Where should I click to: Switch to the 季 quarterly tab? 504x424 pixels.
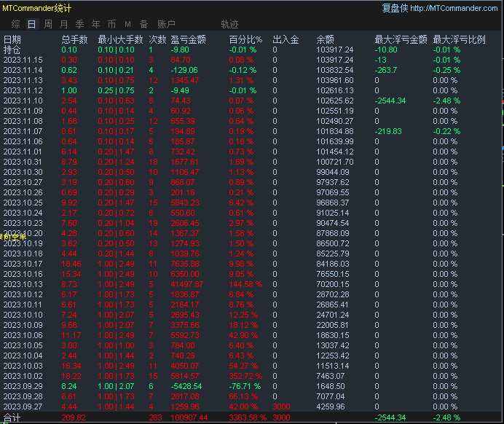(x=79, y=24)
